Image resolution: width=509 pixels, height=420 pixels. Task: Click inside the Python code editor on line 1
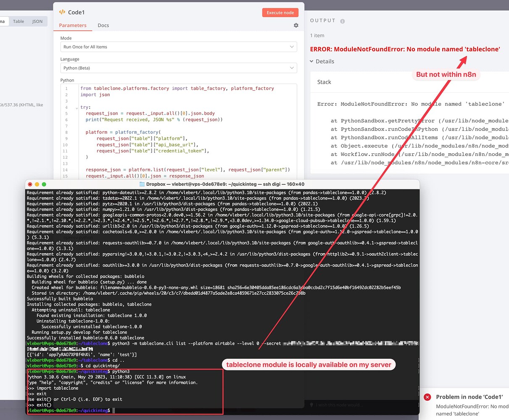[168, 88]
